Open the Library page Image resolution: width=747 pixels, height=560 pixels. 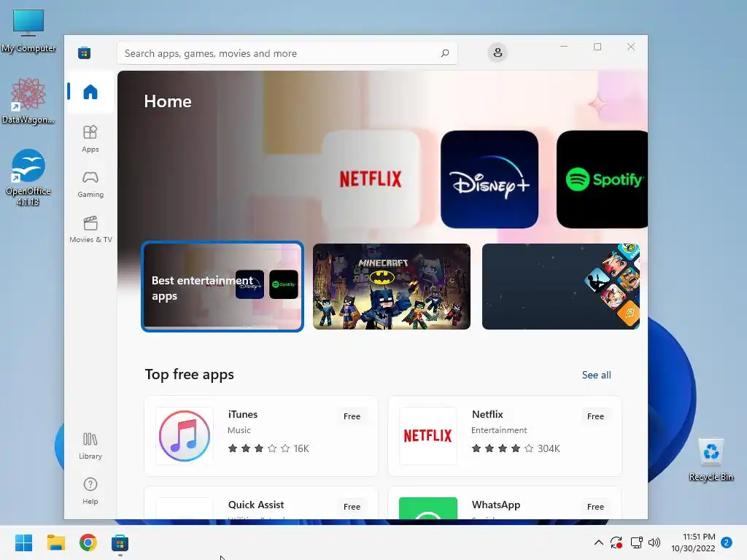click(90, 446)
